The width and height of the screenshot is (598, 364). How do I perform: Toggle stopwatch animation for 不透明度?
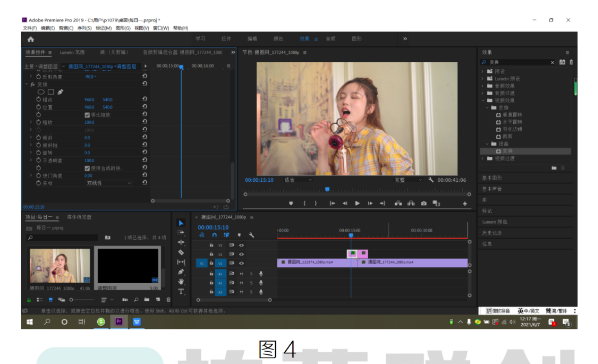point(39,161)
